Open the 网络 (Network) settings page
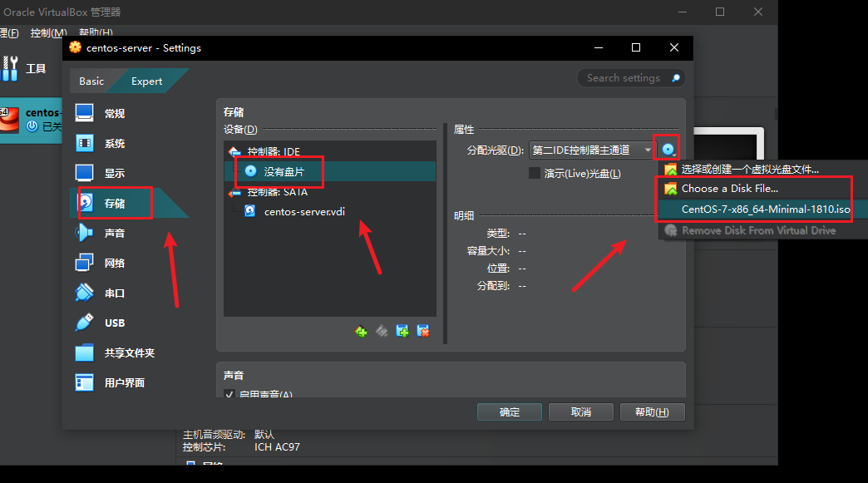Viewport: 868px width, 483px height. pyautogui.click(x=101, y=263)
